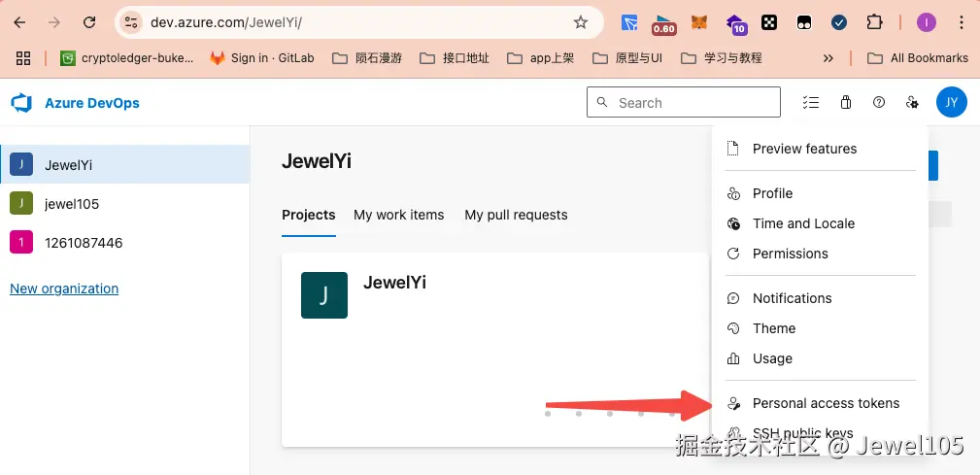Select Personal access tokens menu item
980x475 pixels.
(x=820, y=404)
